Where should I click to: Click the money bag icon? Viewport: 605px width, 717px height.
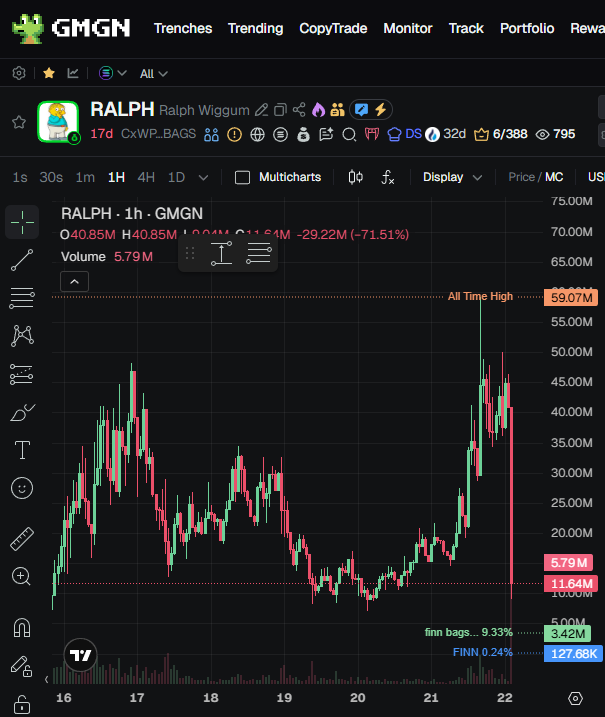303,134
